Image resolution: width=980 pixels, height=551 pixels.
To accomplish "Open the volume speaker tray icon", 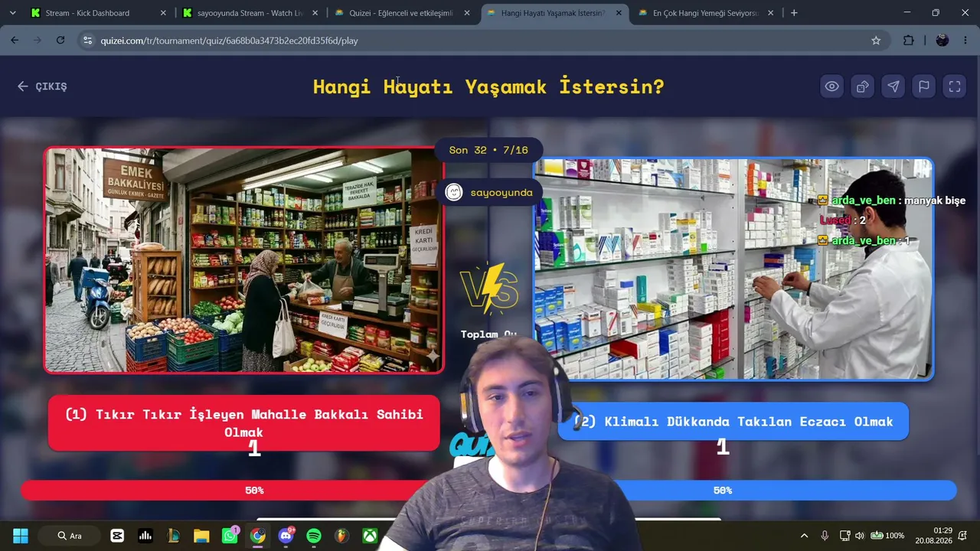I will tap(860, 536).
